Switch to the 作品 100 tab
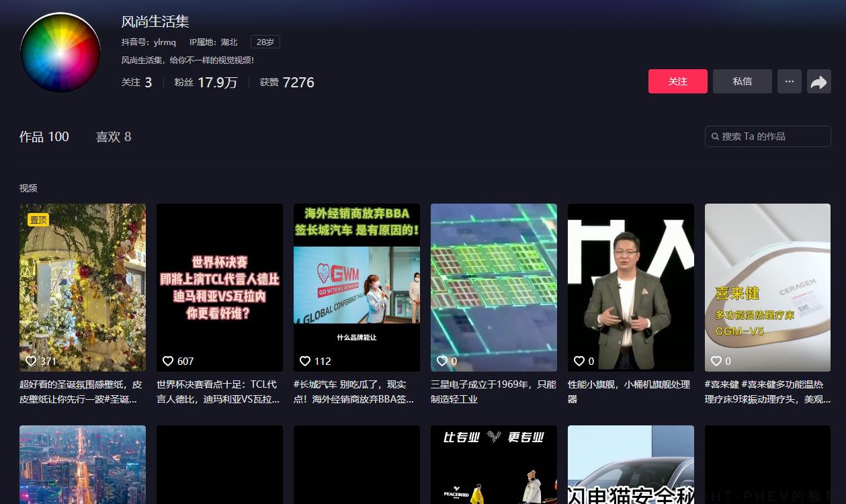The image size is (846, 504). [44, 137]
